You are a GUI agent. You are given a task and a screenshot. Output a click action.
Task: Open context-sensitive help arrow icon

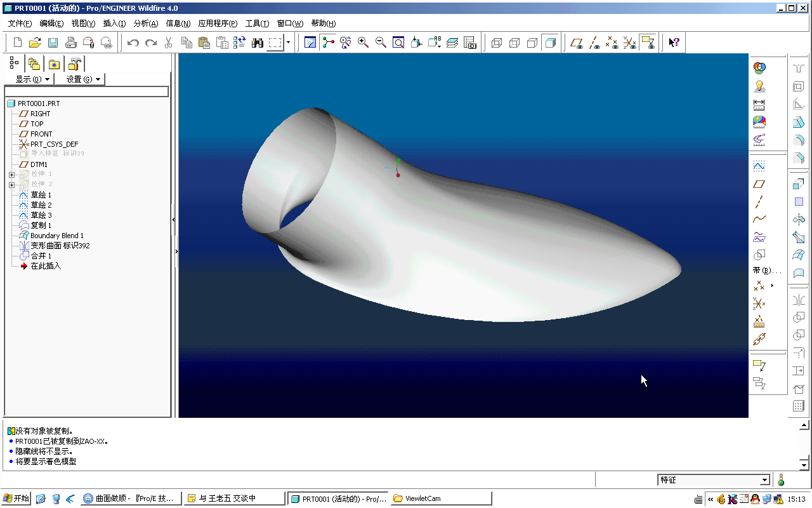(674, 43)
